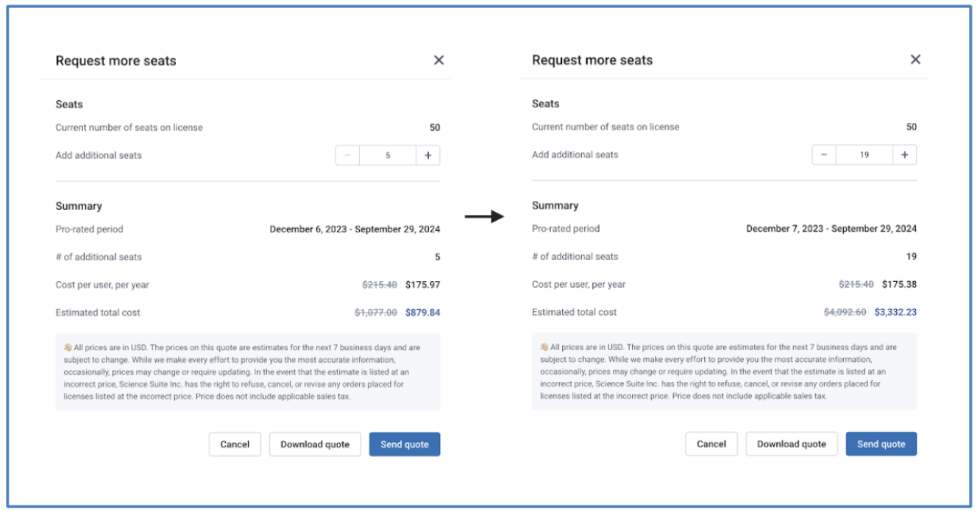
Task: Click the arrow between the two dialogs
Action: (x=484, y=216)
